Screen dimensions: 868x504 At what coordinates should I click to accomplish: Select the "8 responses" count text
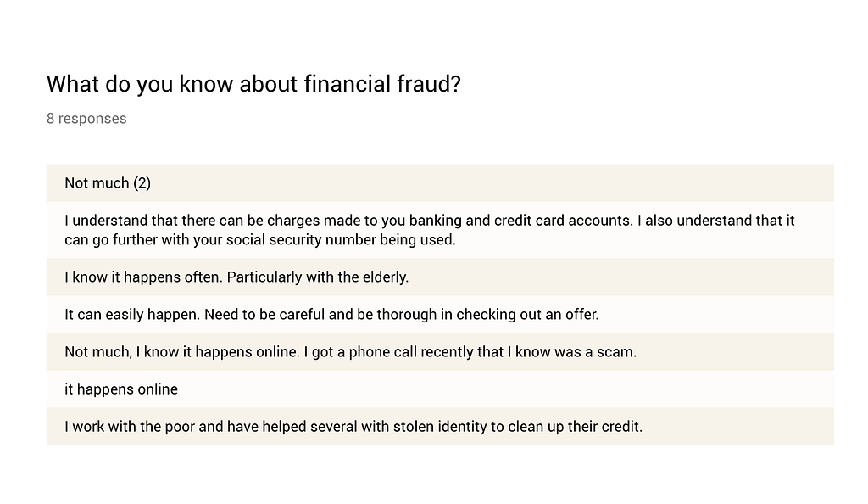pos(86,119)
